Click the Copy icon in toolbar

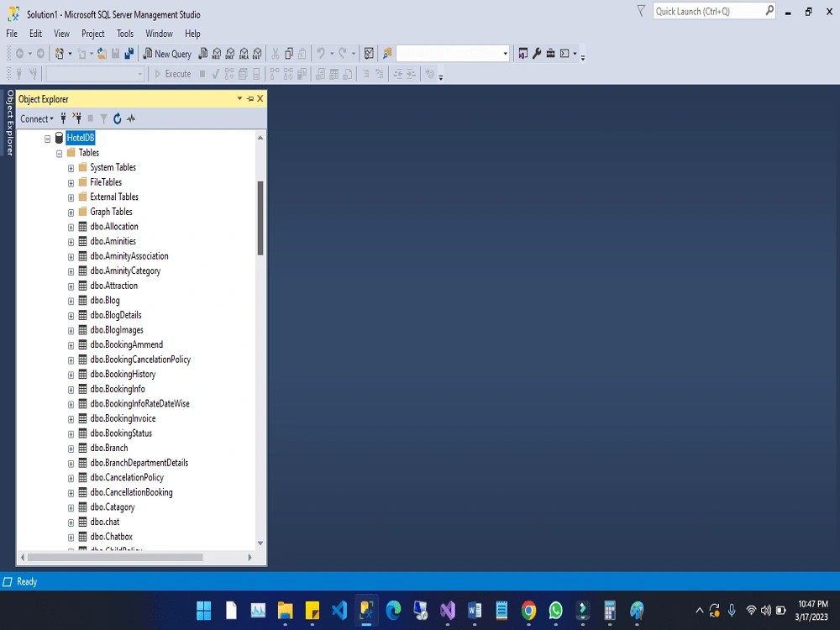click(x=289, y=54)
